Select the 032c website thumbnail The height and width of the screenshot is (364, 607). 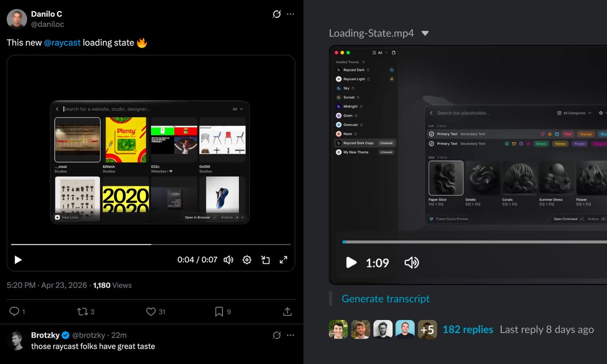coord(174,140)
